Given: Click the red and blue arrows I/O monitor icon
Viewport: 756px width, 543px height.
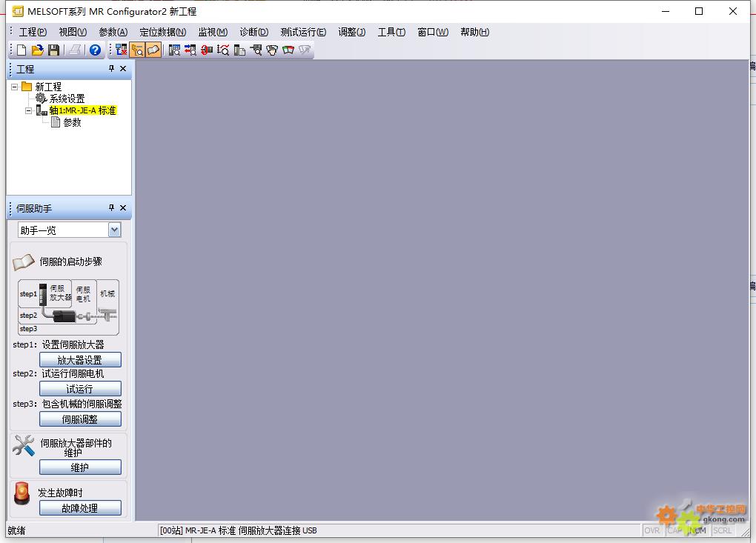Looking at the screenshot, I should [190, 50].
